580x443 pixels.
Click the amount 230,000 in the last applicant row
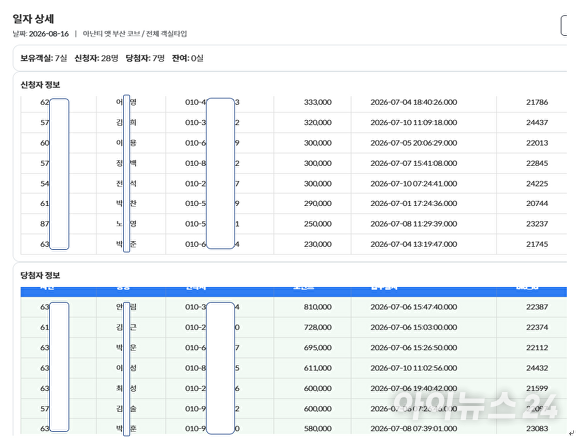tap(317, 244)
